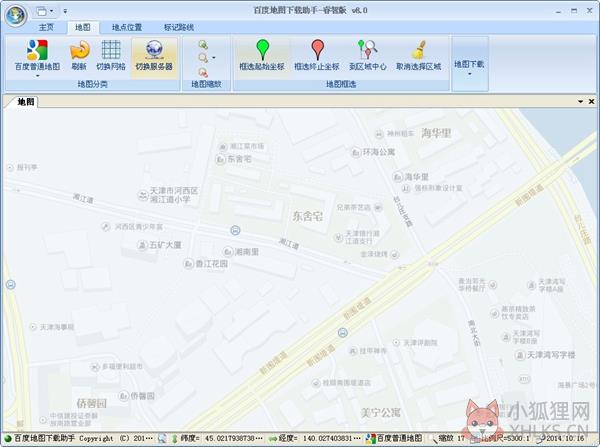Image resolution: width=600 pixels, height=447 pixels.
Task: Click the 缩放 17 zoom level status
Action: [451, 439]
